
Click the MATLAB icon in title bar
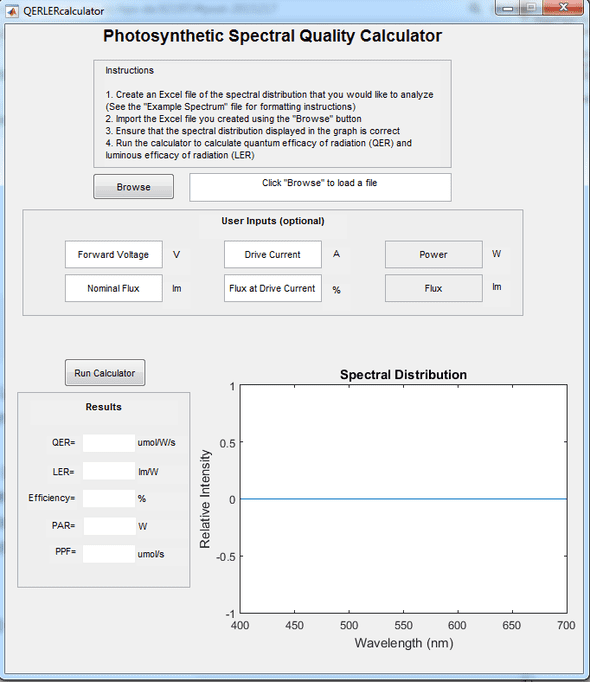click(12, 11)
